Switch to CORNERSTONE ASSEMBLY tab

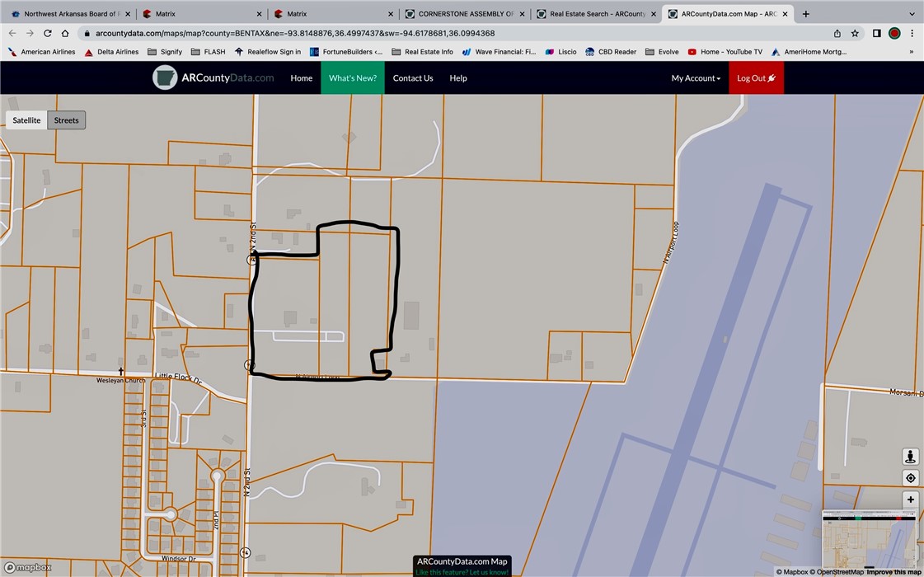(464, 14)
